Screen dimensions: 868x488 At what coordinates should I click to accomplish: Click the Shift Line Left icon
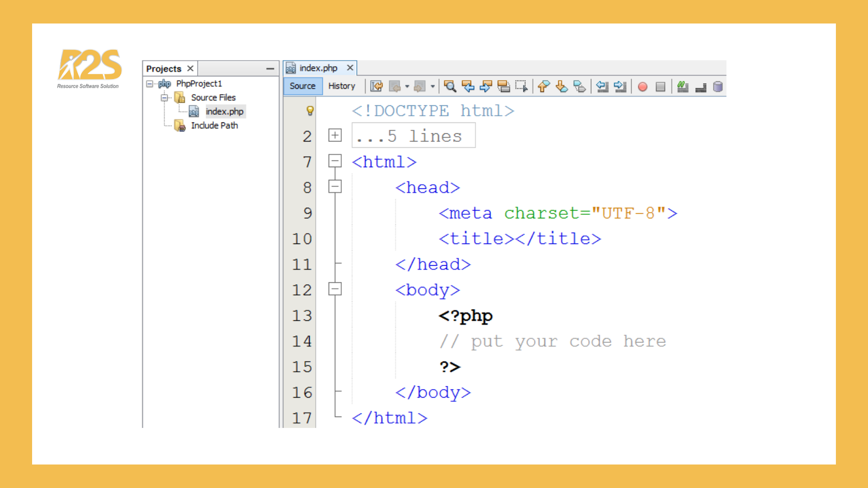point(603,87)
